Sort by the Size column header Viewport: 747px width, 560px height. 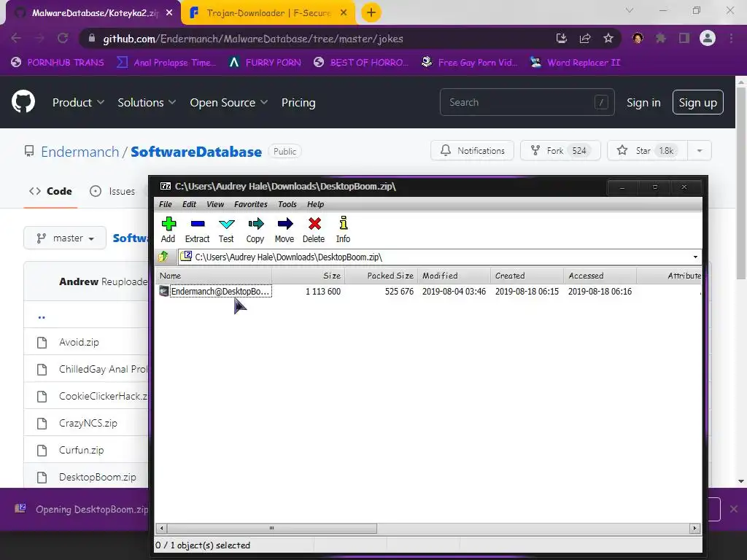[308, 276]
